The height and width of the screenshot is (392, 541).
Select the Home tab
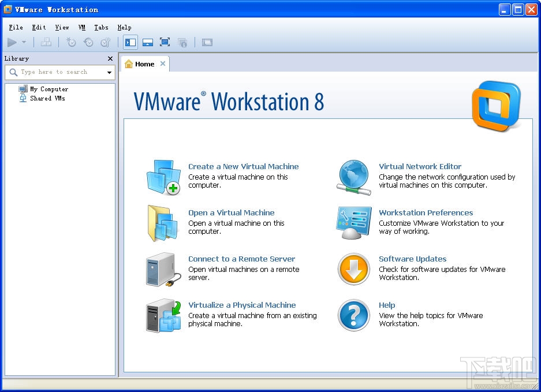(x=144, y=64)
